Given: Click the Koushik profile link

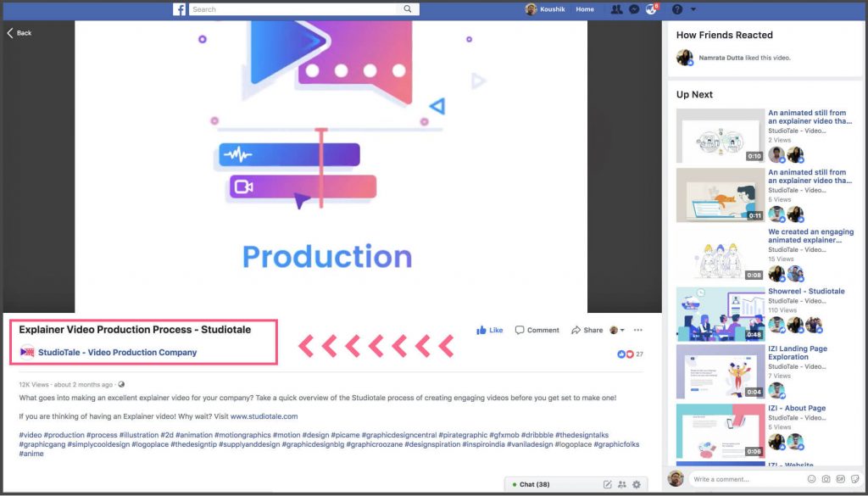Looking at the screenshot, I should click(545, 9).
